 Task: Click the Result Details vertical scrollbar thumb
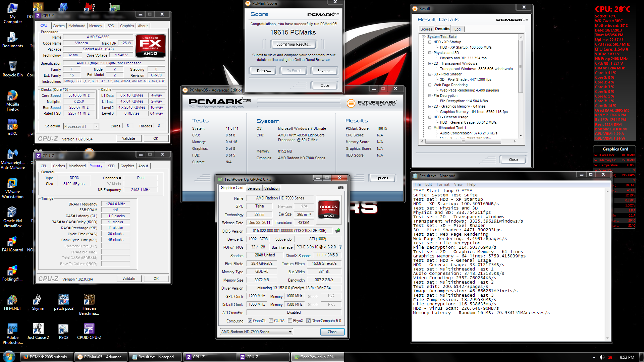pos(521,66)
